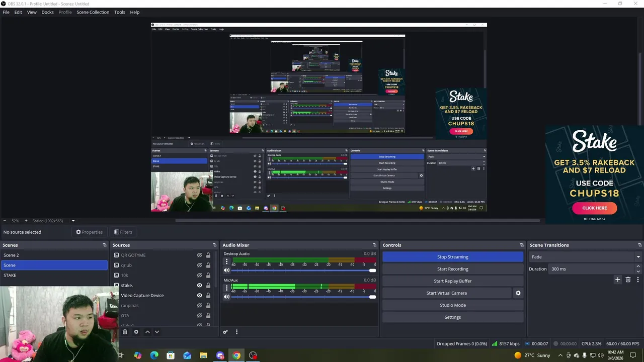Open advanced audio properties with the gears icon
This screenshot has height=362, width=644.
(225, 332)
